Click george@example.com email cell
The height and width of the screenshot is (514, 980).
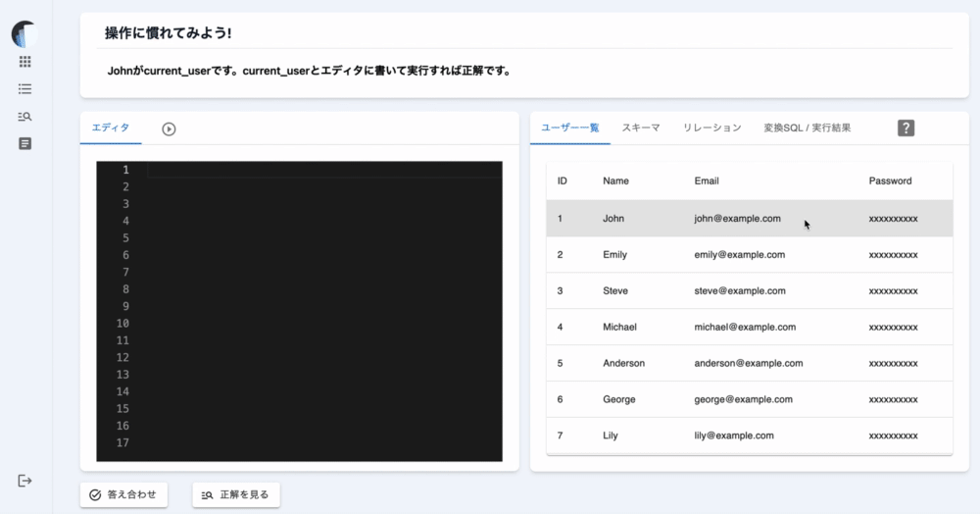pyautogui.click(x=743, y=399)
